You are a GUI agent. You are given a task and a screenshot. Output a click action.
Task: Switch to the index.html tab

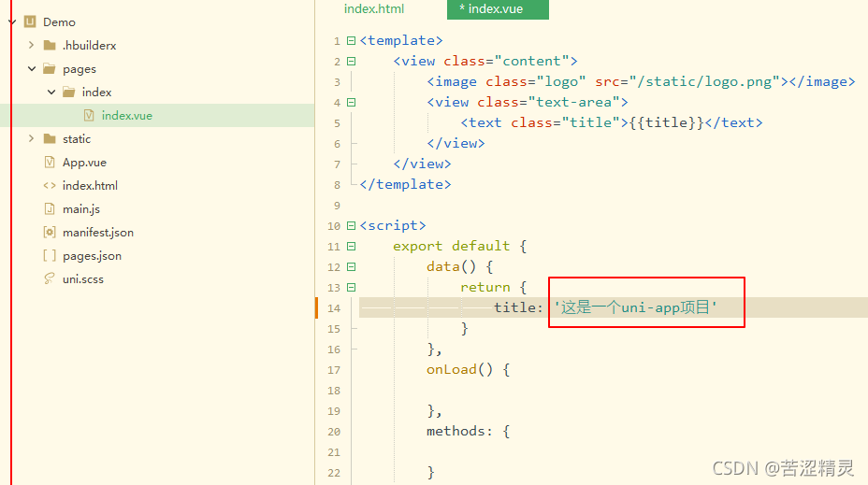pyautogui.click(x=374, y=8)
